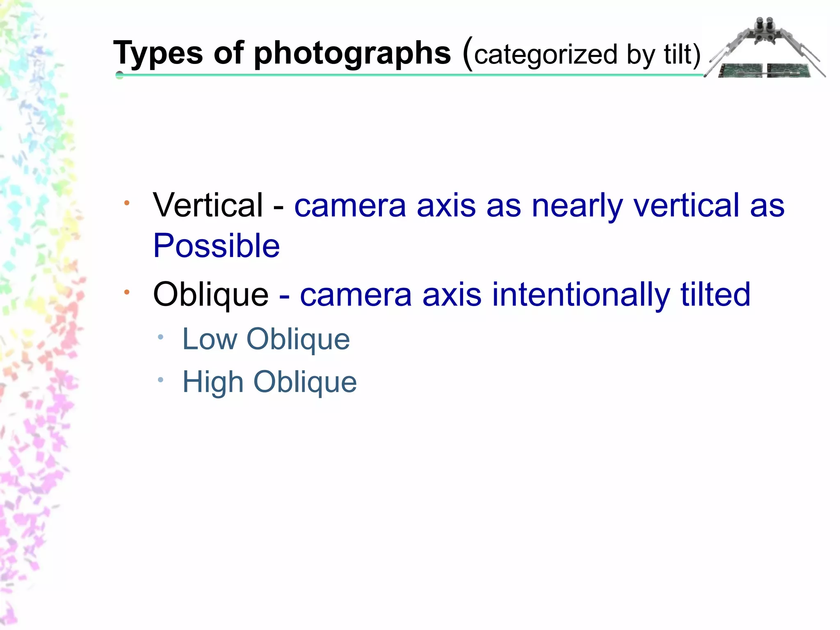Click the black word 'Oblique' in second bullet
The width and height of the screenshot is (840, 630).
[x=211, y=294]
